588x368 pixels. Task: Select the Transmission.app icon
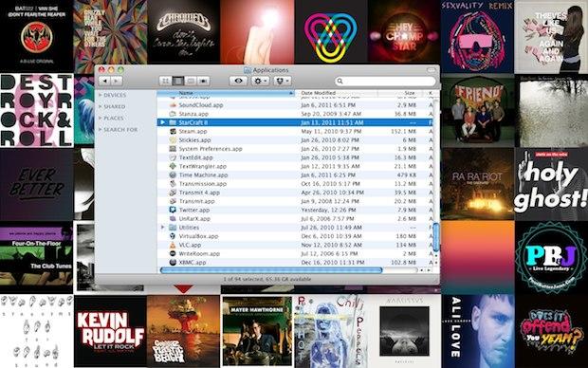pyautogui.click(x=173, y=184)
